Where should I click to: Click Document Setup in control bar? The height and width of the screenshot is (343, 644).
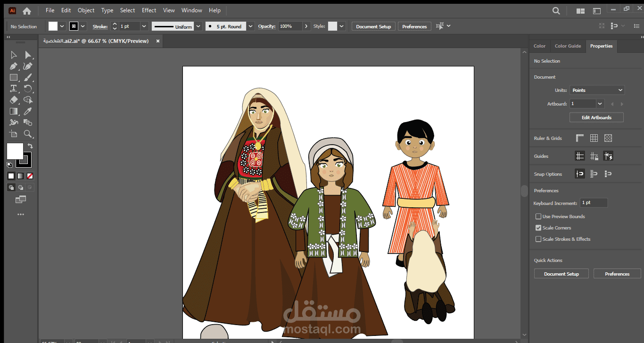coord(373,26)
